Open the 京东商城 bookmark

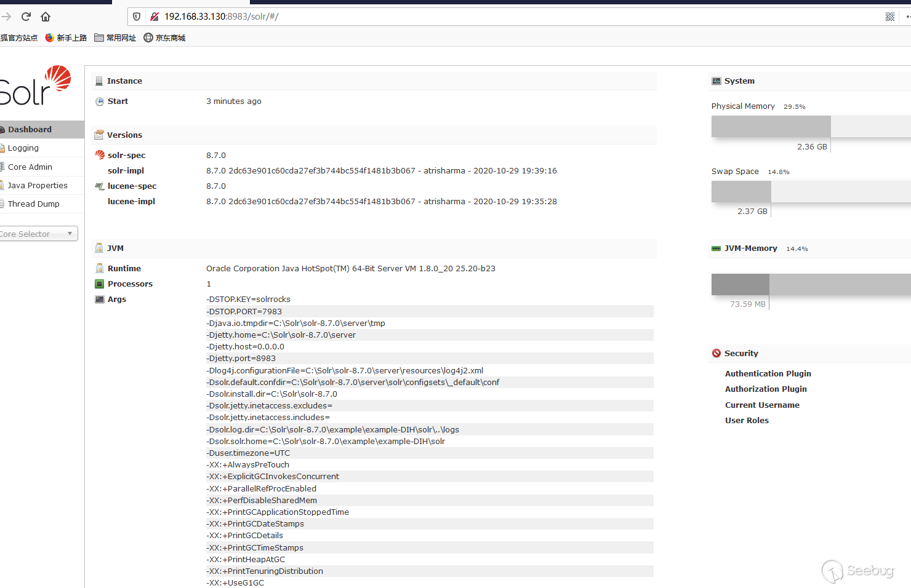coord(164,38)
